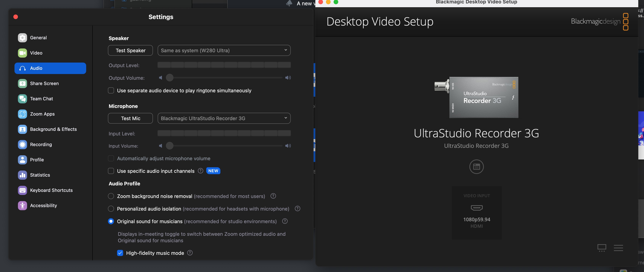Click the Ultrastudio Recorder 3G thumbnail

[476, 97]
